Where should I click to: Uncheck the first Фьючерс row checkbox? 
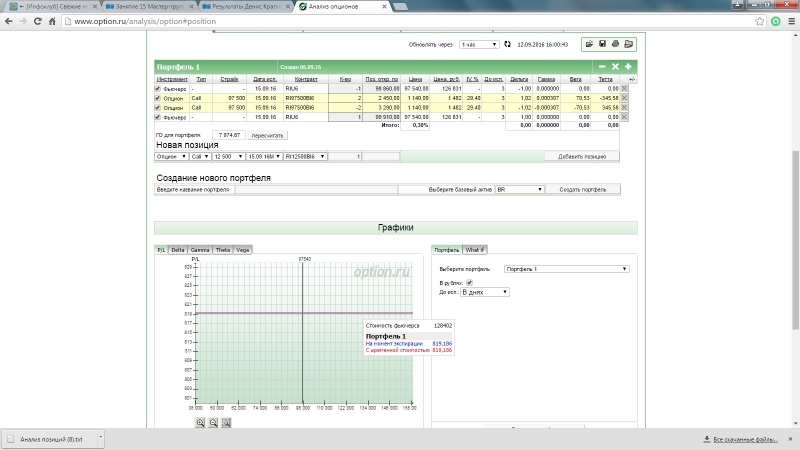click(158, 89)
